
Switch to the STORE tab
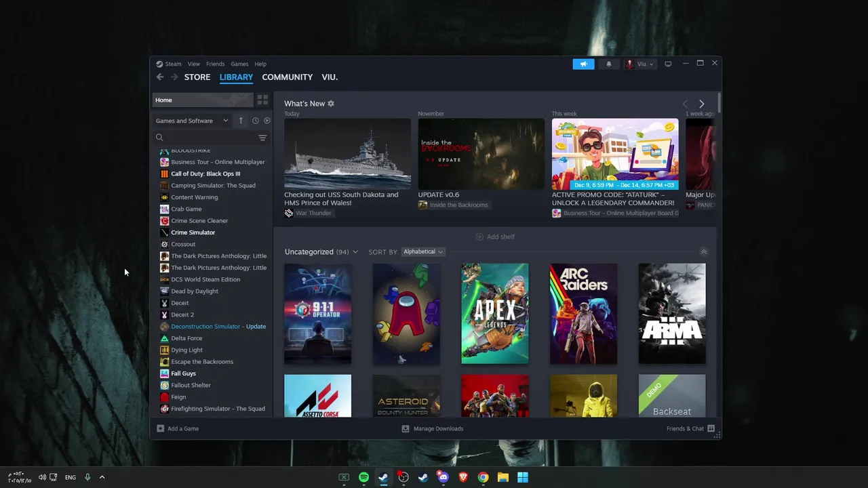pos(197,77)
